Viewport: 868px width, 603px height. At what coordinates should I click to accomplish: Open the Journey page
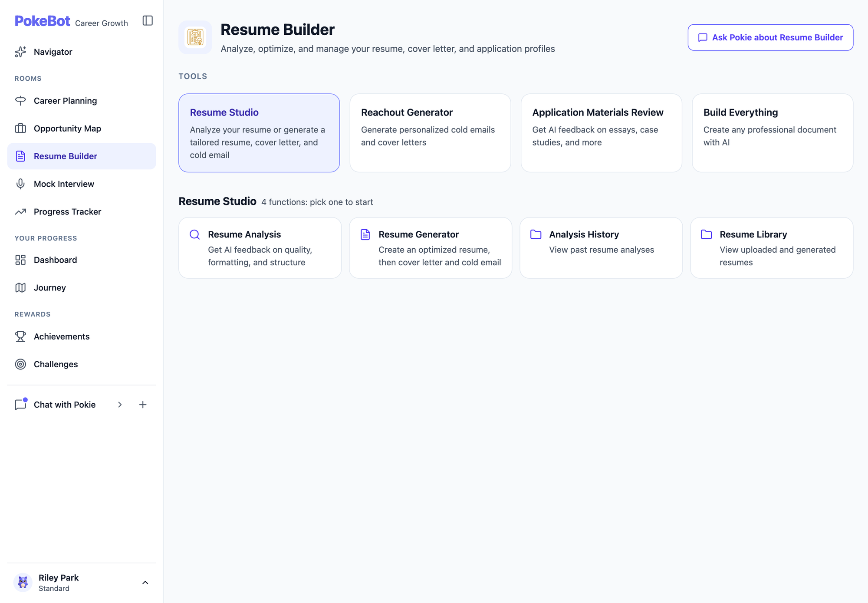click(82, 288)
